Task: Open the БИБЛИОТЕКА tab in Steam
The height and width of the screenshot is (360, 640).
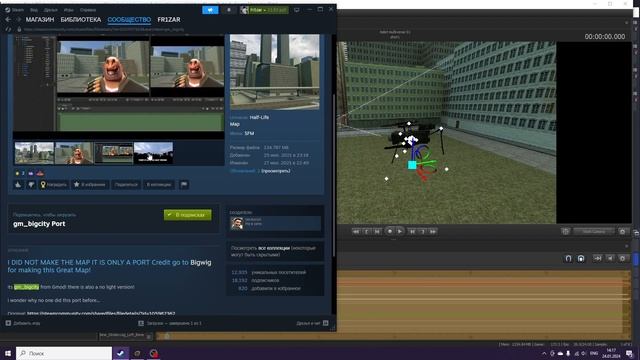Action: (x=81, y=20)
